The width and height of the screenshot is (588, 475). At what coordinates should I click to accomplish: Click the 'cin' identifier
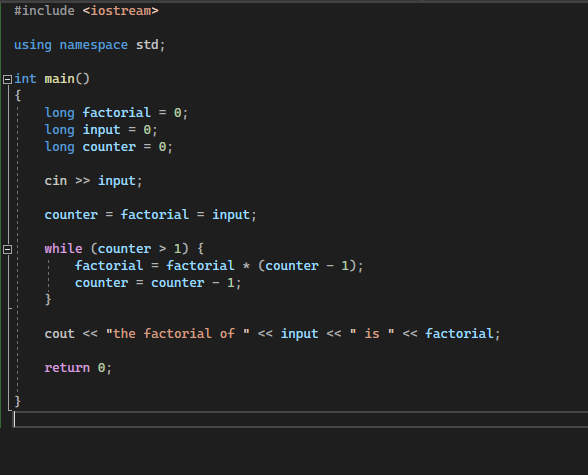[56, 181]
